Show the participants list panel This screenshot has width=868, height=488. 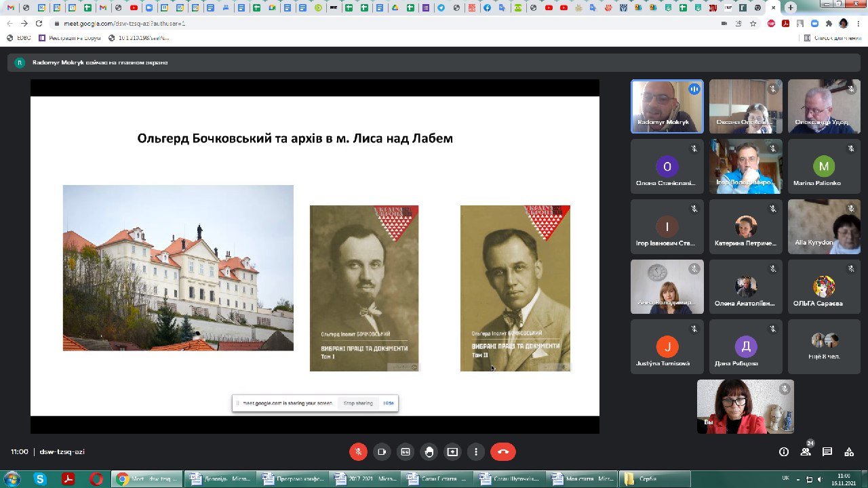806,452
